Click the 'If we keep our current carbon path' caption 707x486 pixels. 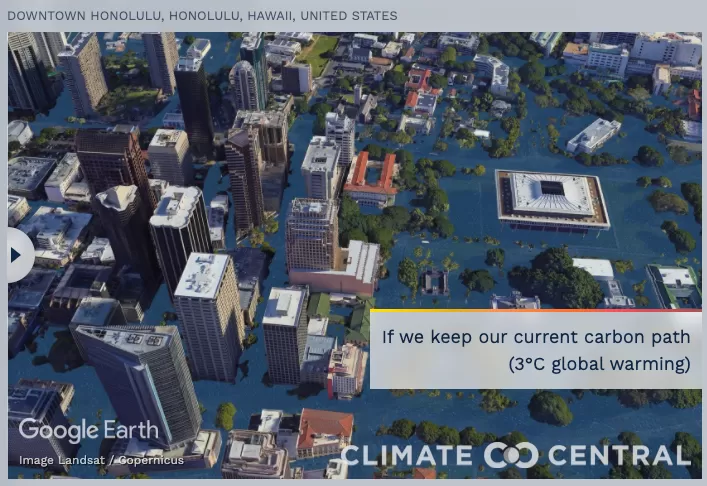coord(536,337)
